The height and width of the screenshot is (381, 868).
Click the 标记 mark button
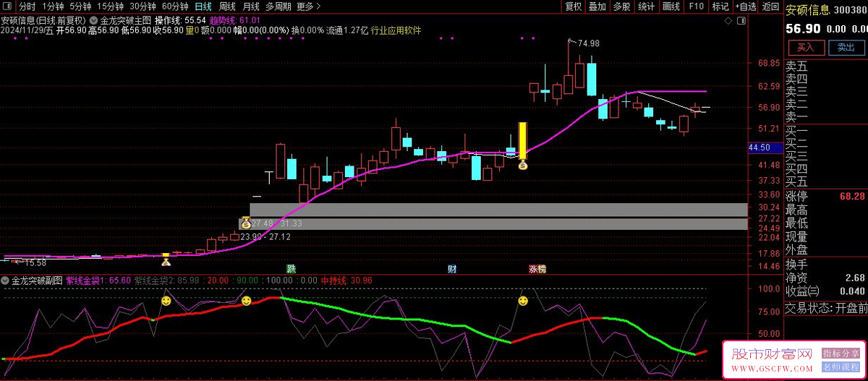pyautogui.click(x=720, y=7)
